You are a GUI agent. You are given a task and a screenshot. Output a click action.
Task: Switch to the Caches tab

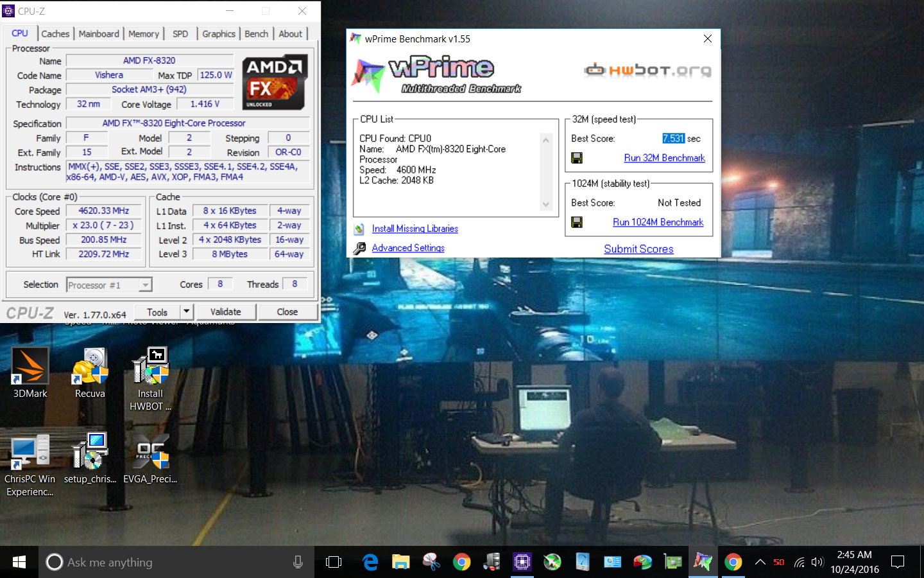55,34
